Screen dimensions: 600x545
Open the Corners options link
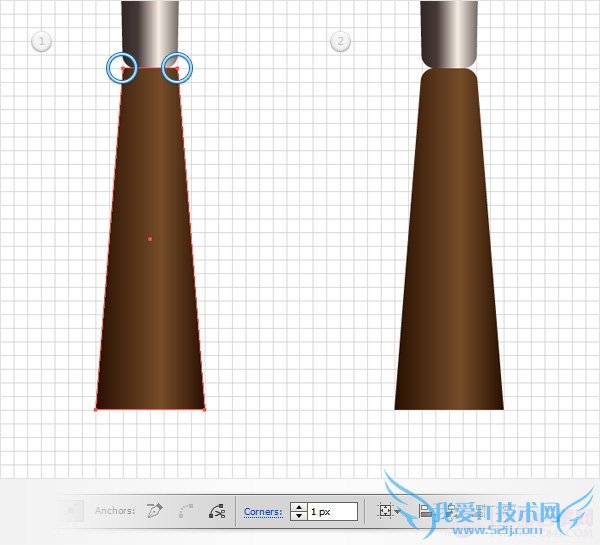263,512
